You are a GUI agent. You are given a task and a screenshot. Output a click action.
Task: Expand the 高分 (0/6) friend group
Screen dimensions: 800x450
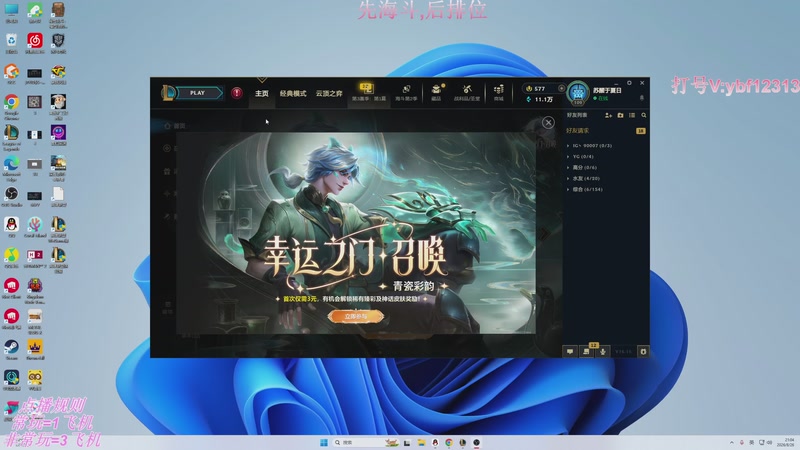[x=582, y=167]
